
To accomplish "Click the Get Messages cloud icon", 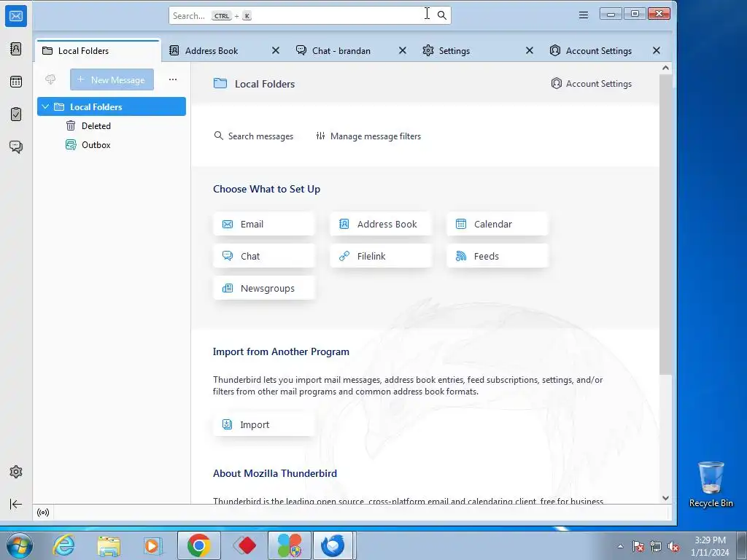I will click(50, 79).
